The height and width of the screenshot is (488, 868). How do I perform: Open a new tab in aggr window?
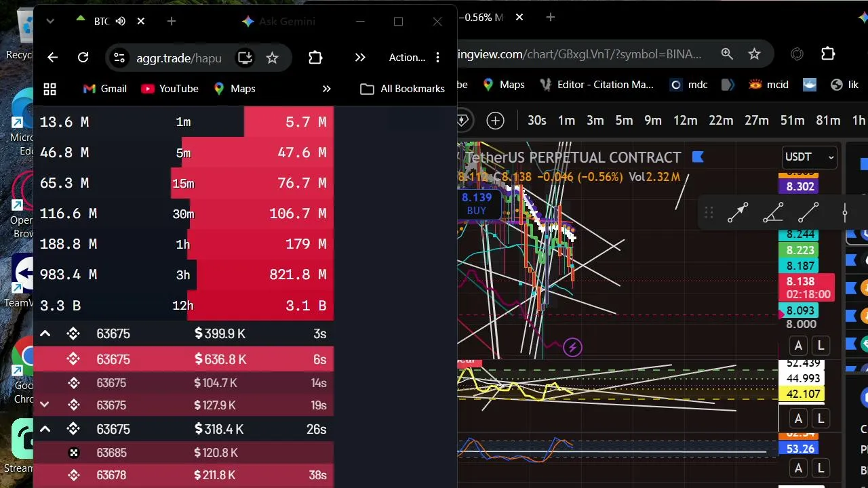(x=172, y=21)
